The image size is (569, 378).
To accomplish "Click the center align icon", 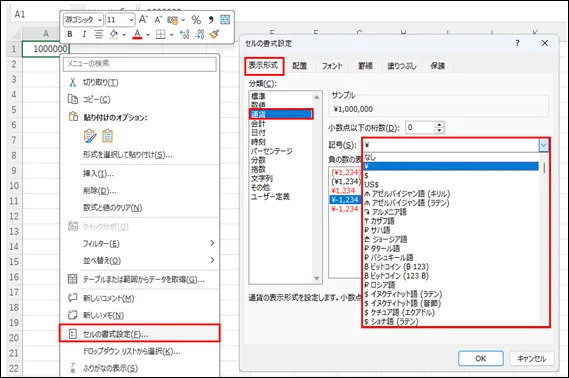I will [x=98, y=34].
